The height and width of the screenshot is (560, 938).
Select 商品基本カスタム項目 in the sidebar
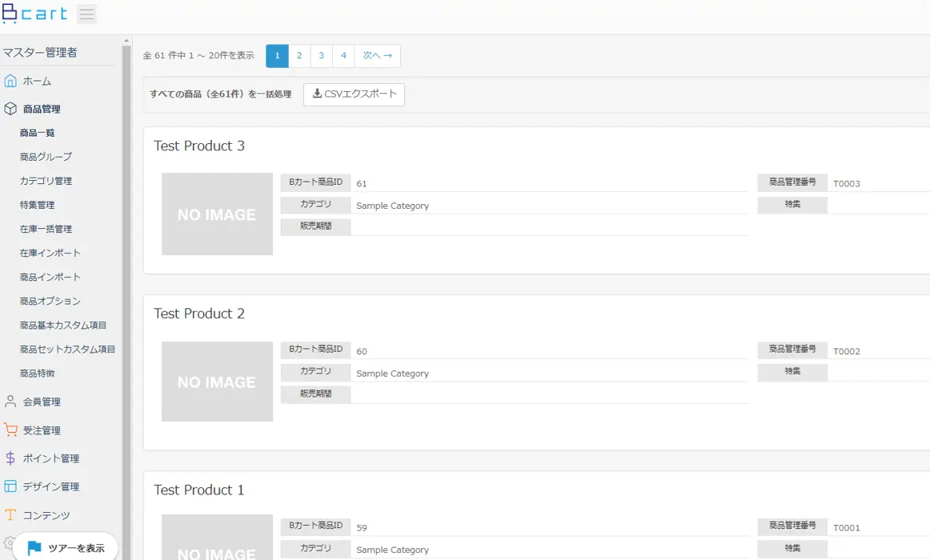63,325
